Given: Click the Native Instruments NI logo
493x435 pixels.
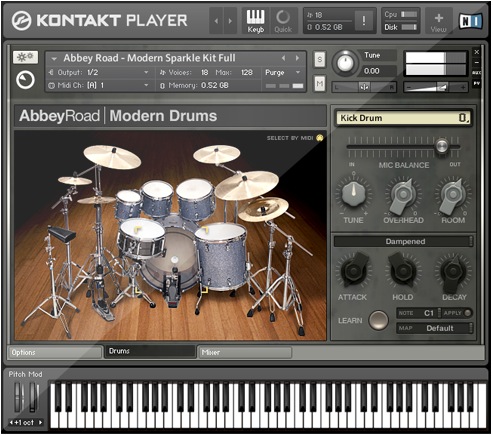Looking at the screenshot, I should tap(470, 21).
